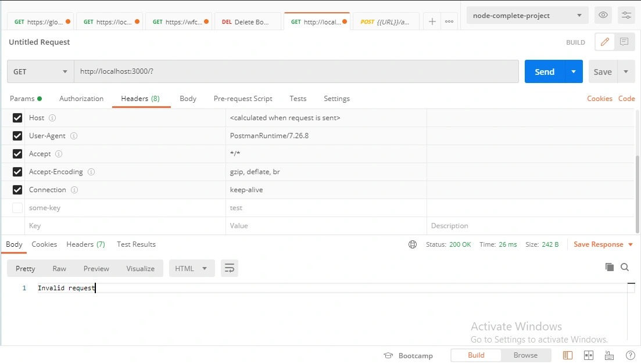Viewport: 641px width, 364px height.
Task: Open tab options three-dots menu
Action: click(449, 21)
